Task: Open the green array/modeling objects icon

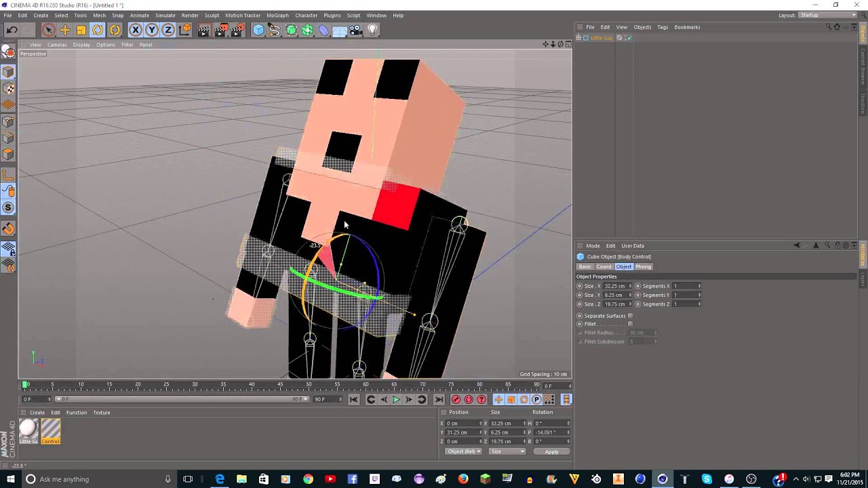Action: click(307, 30)
